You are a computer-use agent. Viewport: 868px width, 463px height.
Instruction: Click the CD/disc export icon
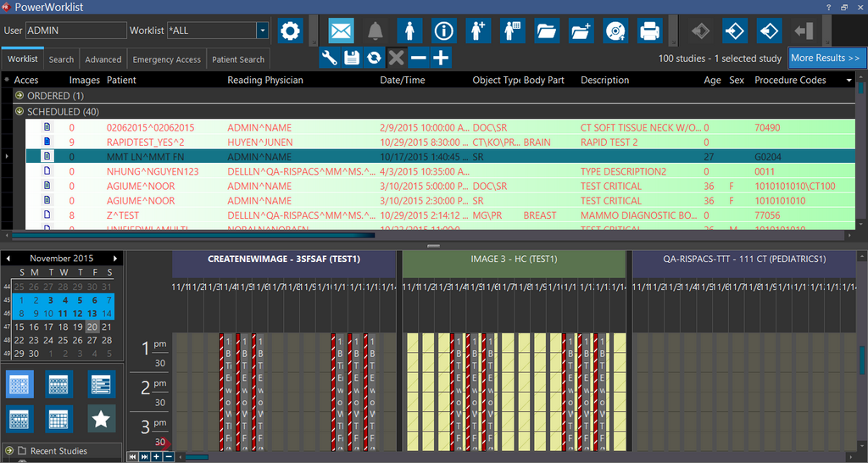615,31
